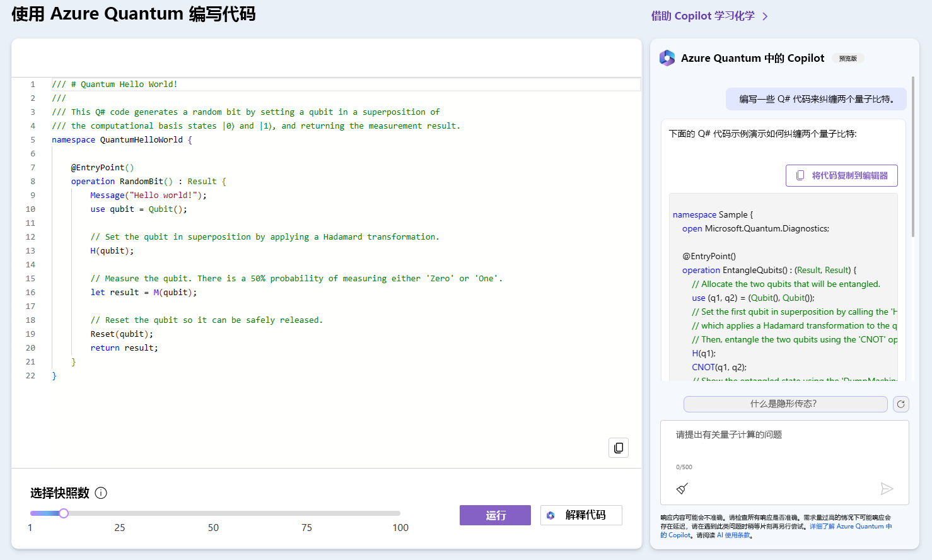The width and height of the screenshot is (932, 560).
Task: Click the 0/500 character counter
Action: [x=684, y=467]
